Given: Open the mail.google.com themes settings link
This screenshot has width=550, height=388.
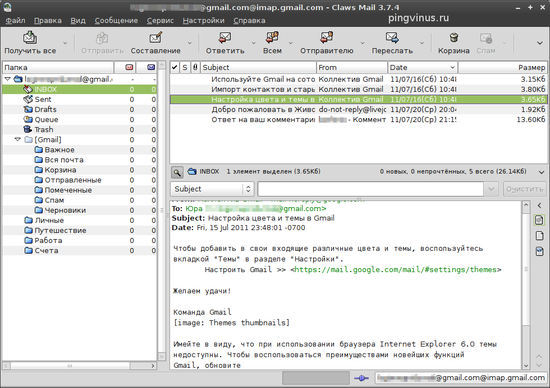Looking at the screenshot, I should click(x=396, y=269).
